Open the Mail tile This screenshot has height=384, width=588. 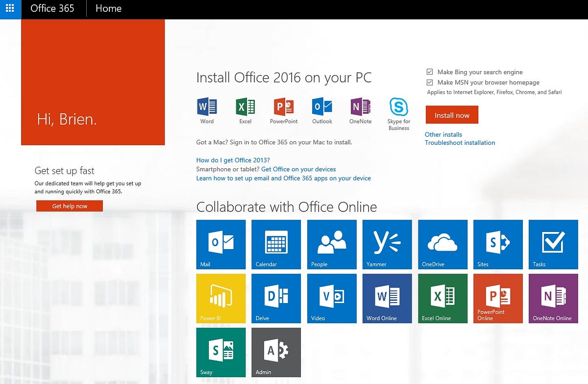pyautogui.click(x=221, y=245)
